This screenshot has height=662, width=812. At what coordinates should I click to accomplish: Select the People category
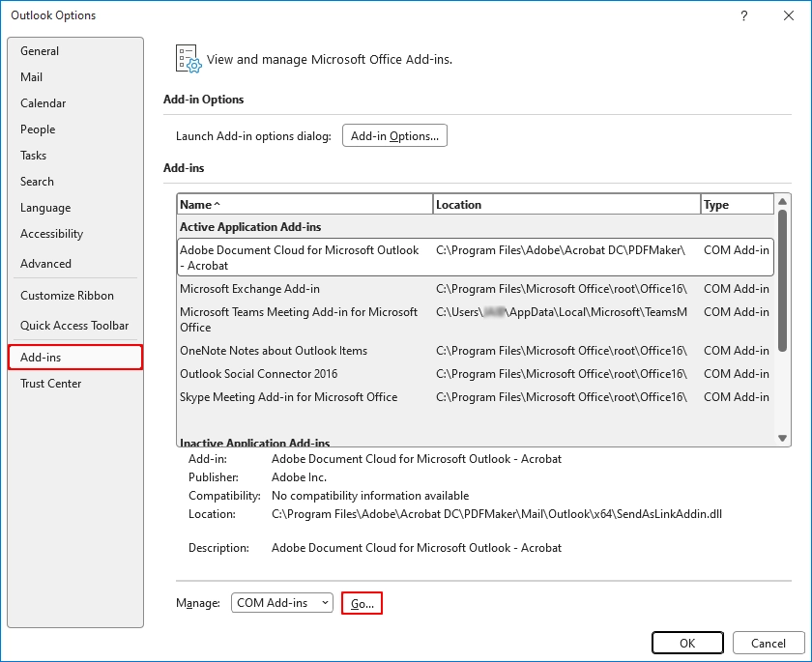75,129
